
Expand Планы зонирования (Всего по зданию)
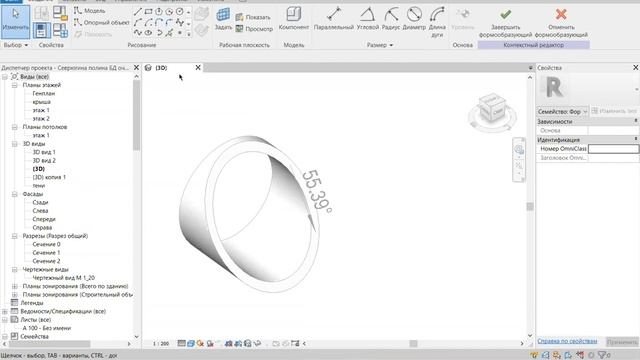(x=15, y=287)
